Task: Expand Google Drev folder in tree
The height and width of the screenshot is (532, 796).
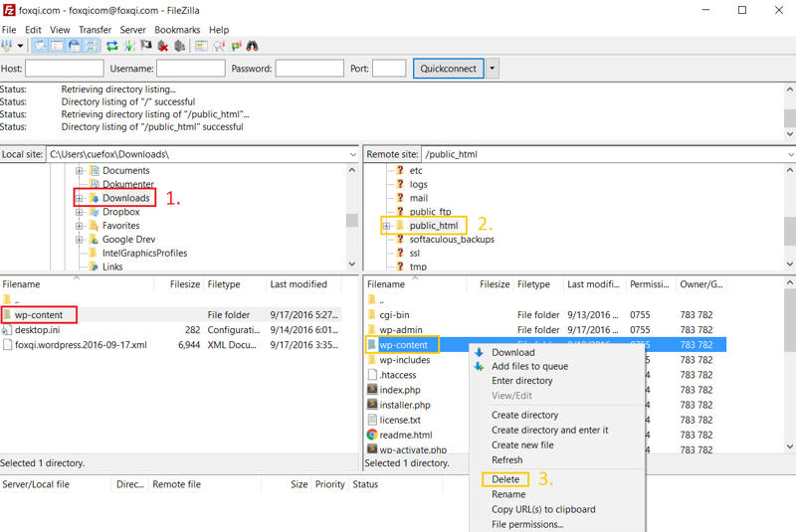Action: tap(80, 240)
